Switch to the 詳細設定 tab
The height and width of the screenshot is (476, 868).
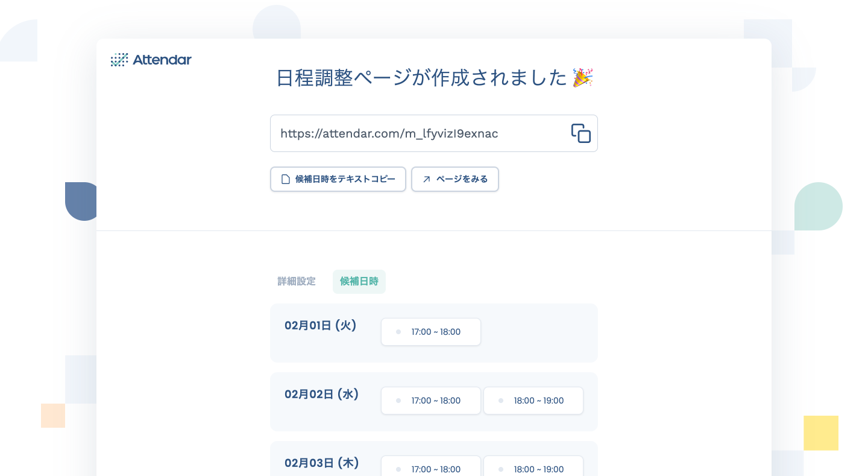point(297,282)
